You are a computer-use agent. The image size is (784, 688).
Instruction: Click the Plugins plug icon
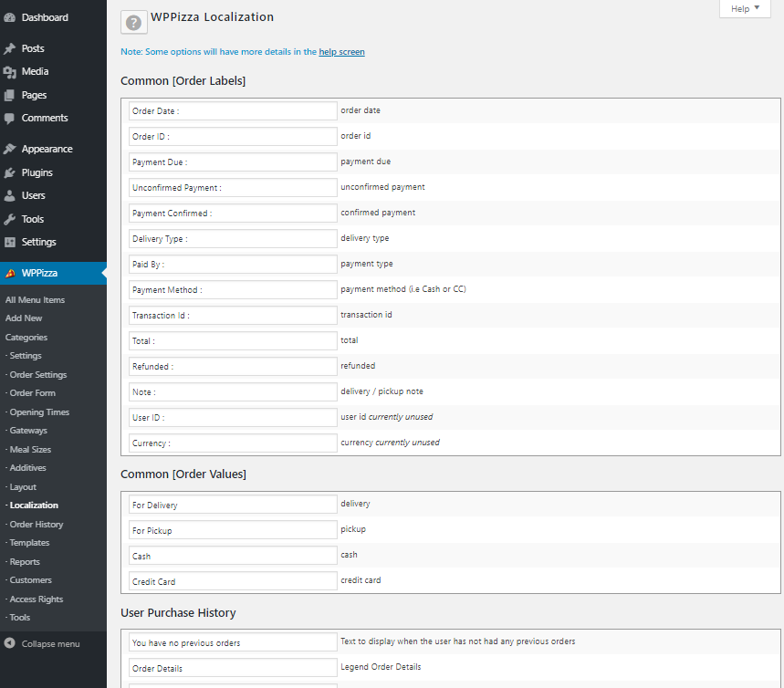coord(10,172)
